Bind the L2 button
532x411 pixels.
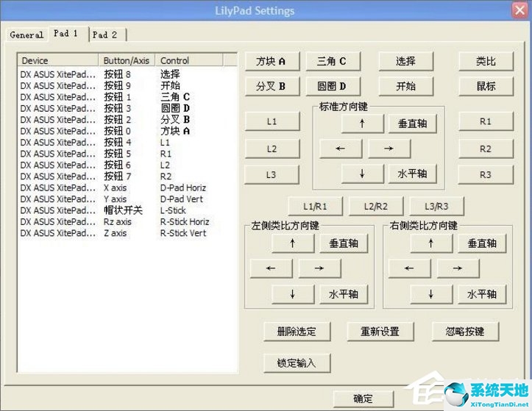[272, 149]
